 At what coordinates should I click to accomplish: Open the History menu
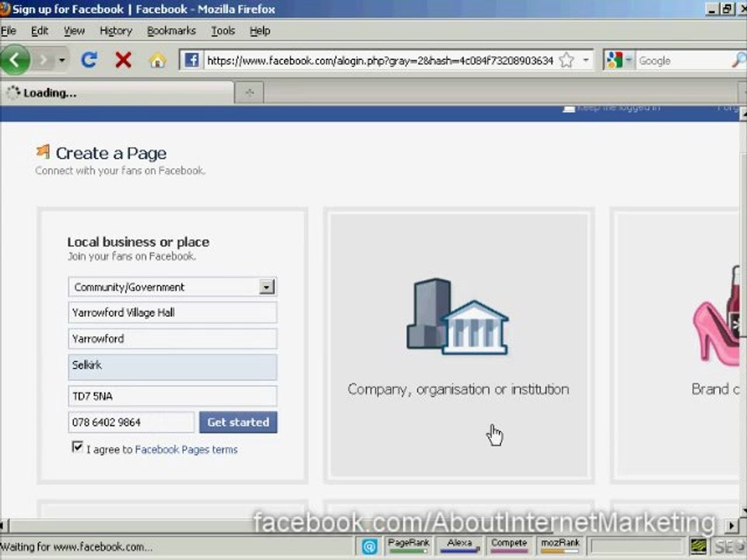coord(116,31)
